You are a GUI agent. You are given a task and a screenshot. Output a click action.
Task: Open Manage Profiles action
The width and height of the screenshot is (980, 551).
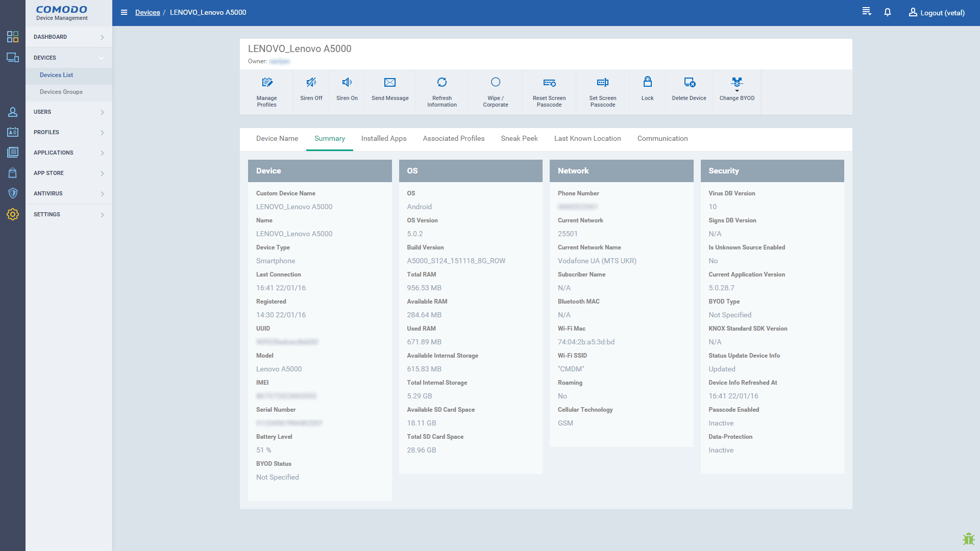pos(266,92)
